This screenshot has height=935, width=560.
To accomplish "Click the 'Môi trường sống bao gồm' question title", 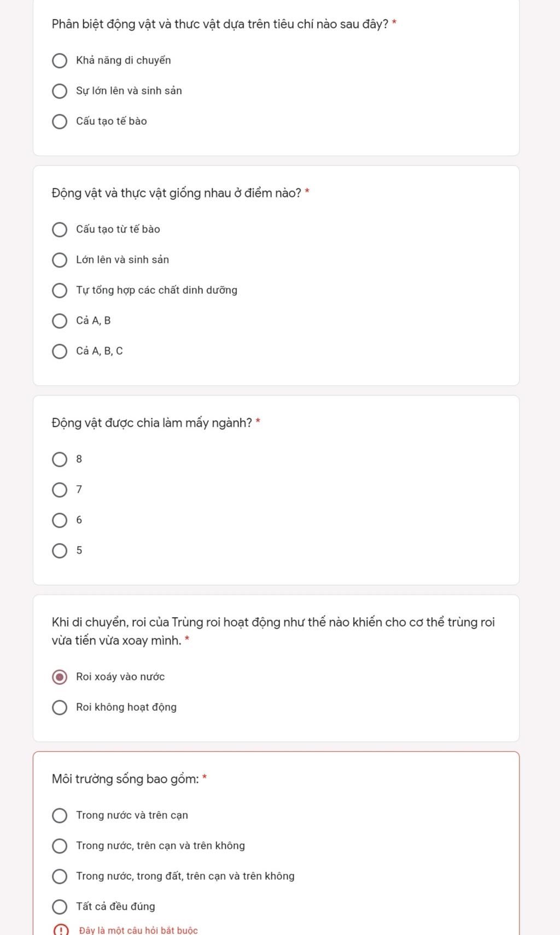I will [125, 779].
